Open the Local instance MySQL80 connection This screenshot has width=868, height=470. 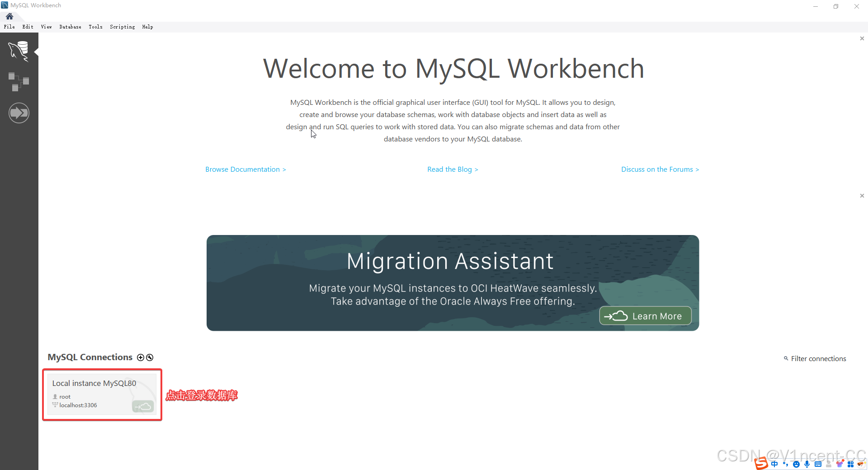coord(102,394)
